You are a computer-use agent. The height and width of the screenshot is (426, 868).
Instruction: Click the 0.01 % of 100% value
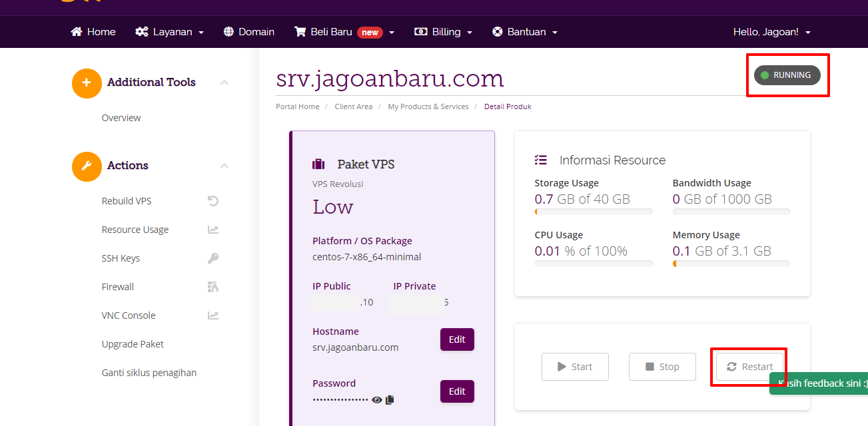point(581,251)
